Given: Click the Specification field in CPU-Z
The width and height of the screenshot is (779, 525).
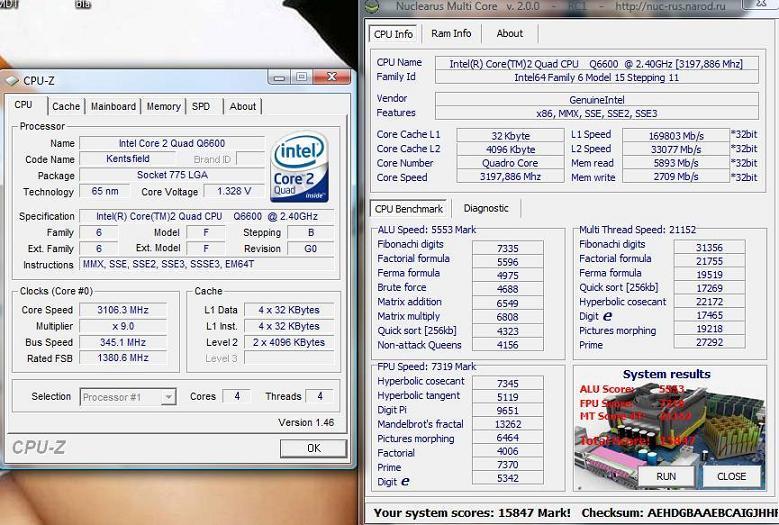Looking at the screenshot, I should coord(207,216).
